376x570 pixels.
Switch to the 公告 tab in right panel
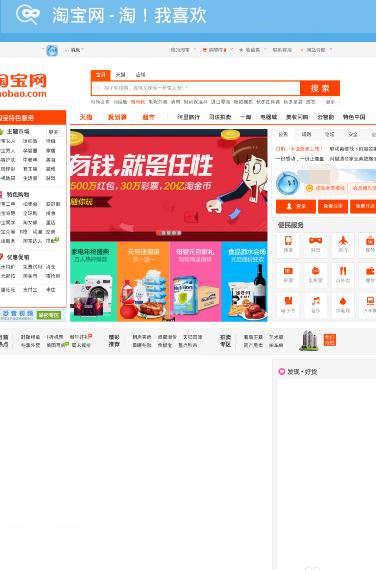point(283,135)
